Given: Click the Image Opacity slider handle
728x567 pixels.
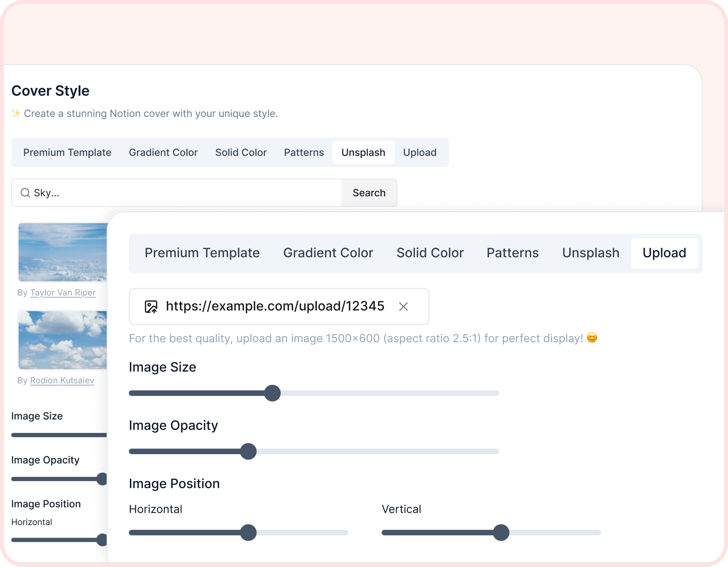Looking at the screenshot, I should [248, 451].
